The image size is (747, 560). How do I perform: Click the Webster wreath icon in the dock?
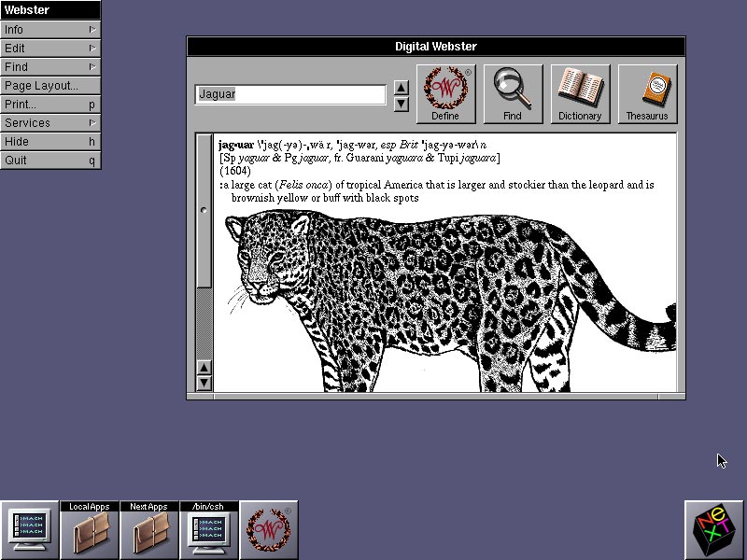[269, 529]
